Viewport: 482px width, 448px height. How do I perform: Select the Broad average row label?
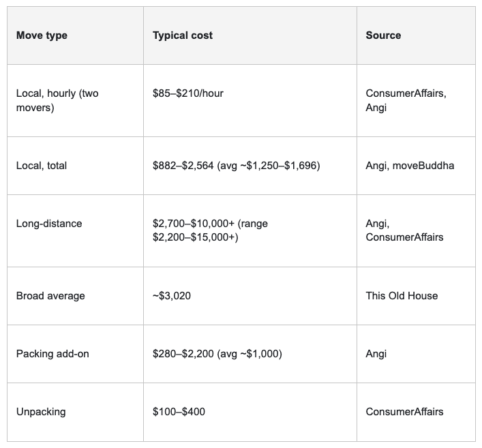point(50,295)
